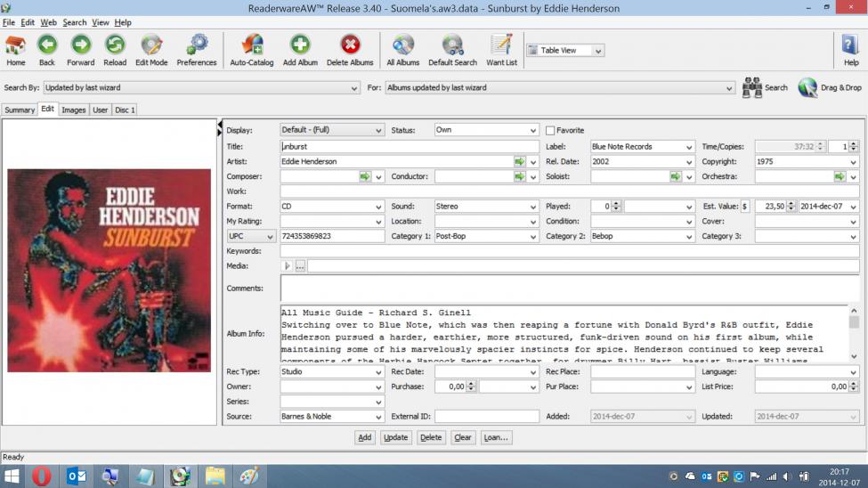Click the Sunburst album cover image
Image resolution: width=868 pixels, height=488 pixels.
[x=110, y=271]
